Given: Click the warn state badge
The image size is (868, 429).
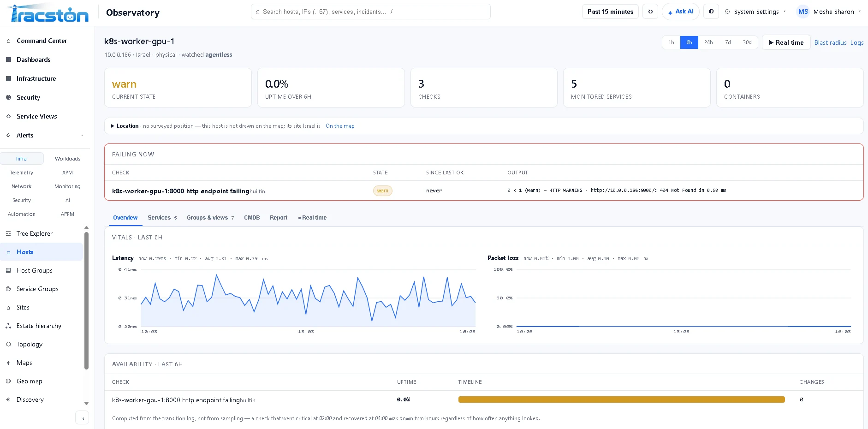Looking at the screenshot, I should tap(382, 191).
